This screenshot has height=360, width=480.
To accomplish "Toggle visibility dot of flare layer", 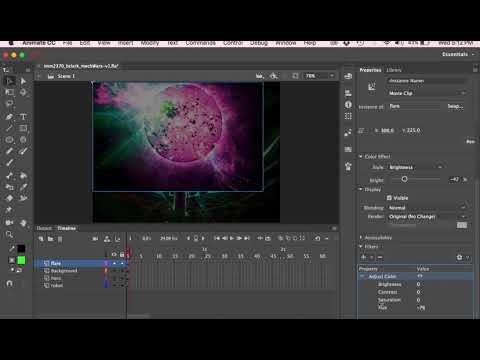I will click(114, 263).
